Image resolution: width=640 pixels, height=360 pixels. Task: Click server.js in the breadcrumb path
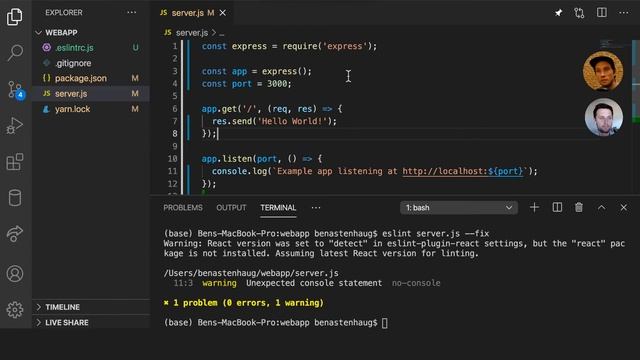click(x=191, y=33)
